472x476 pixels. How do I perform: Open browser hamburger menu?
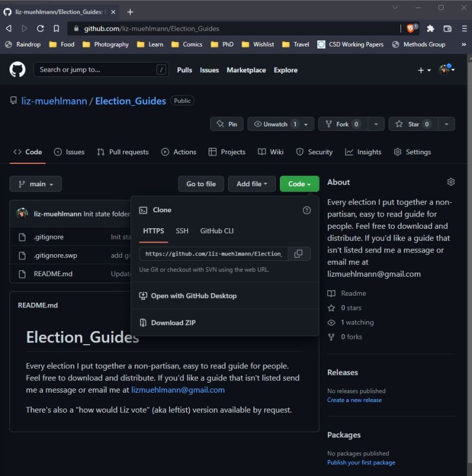464,28
